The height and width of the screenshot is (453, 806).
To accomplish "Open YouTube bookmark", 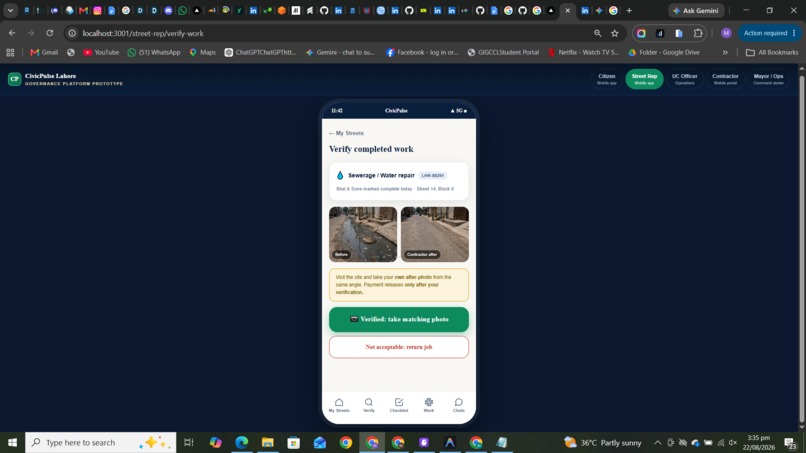I will (101, 52).
